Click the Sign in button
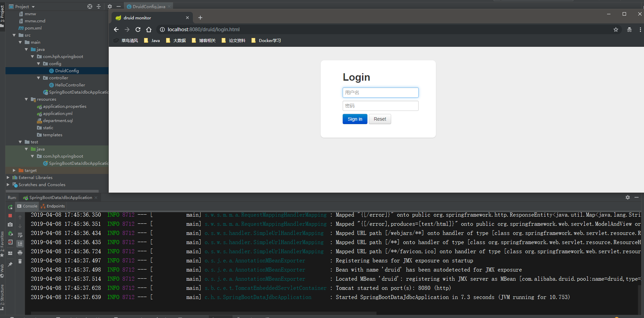 pos(355,119)
